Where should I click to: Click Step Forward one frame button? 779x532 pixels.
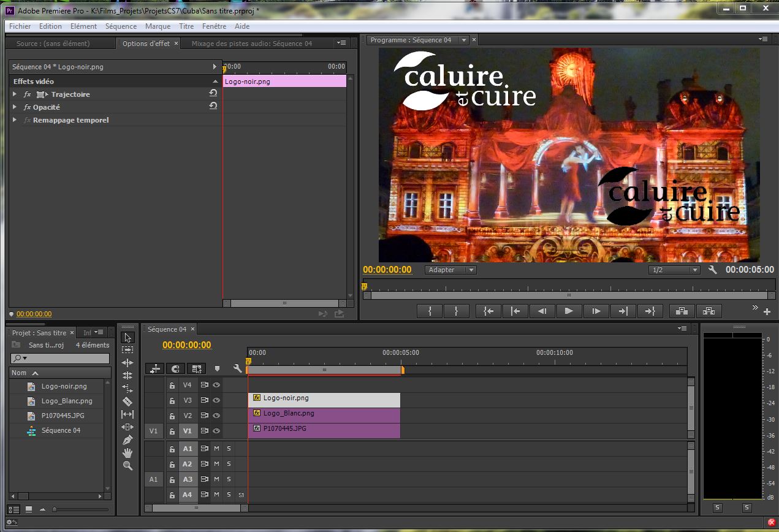coord(596,311)
